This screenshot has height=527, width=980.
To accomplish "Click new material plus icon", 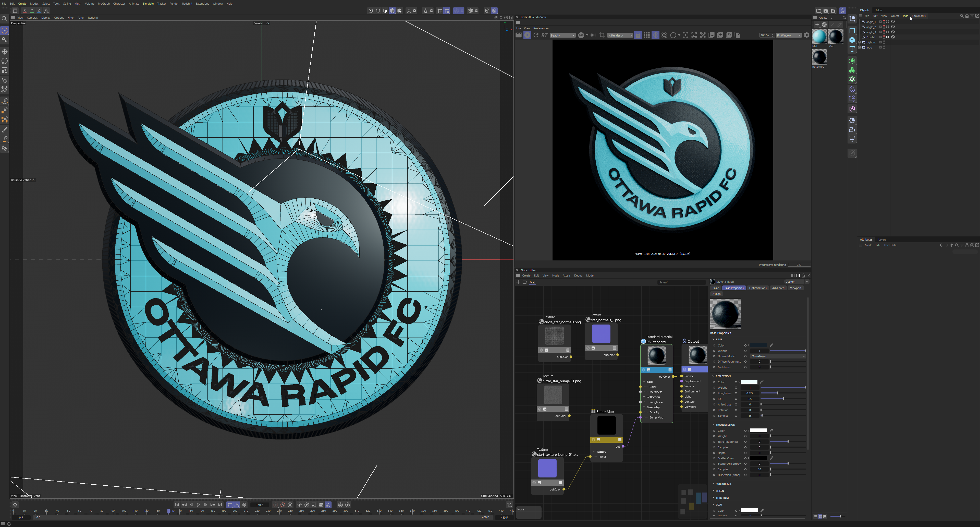I will (817, 25).
